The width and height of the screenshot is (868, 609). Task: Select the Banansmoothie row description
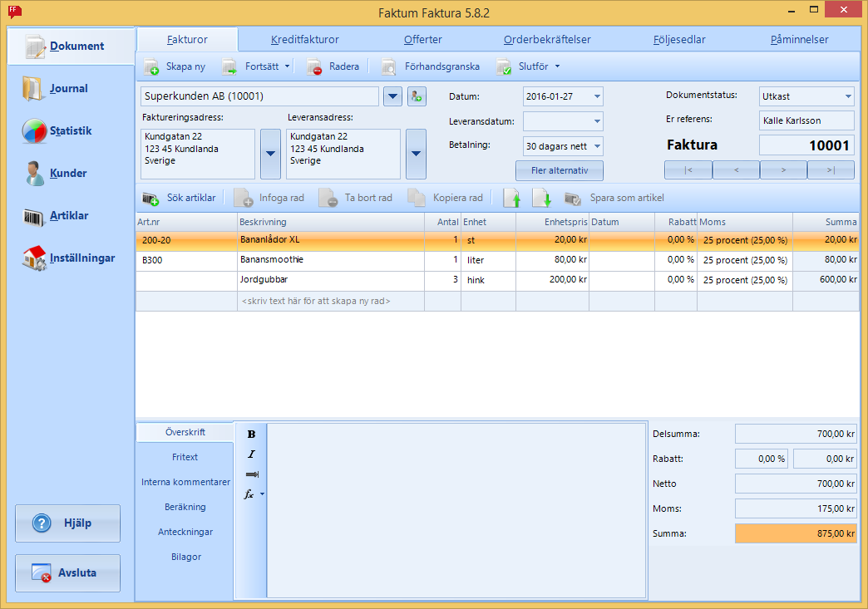330,260
